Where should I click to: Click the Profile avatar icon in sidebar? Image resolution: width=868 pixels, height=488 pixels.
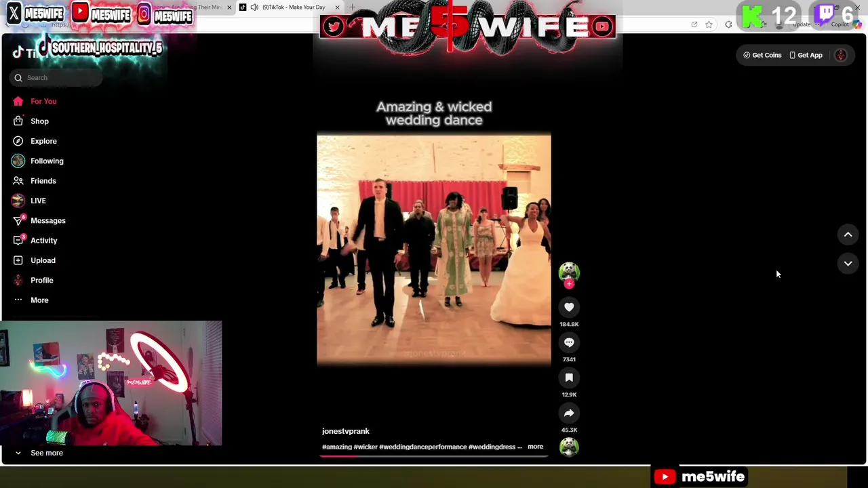18,280
